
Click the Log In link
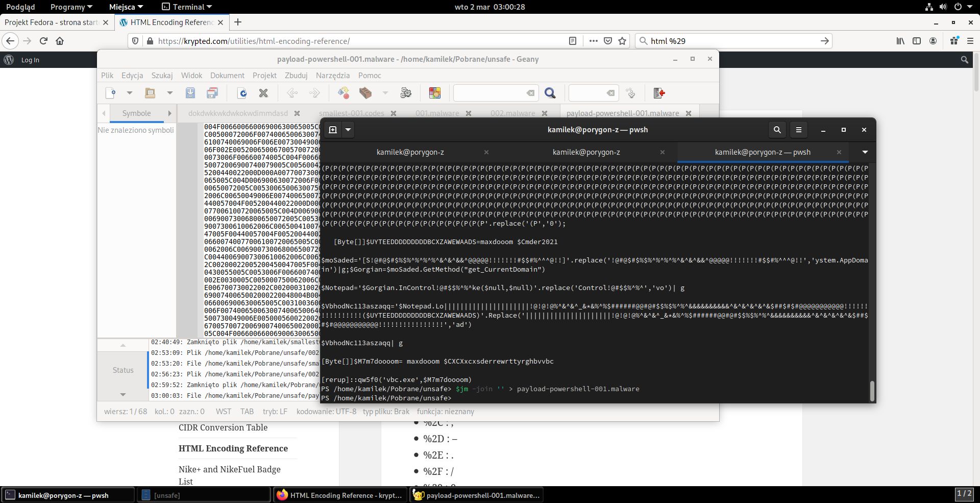tap(30, 60)
